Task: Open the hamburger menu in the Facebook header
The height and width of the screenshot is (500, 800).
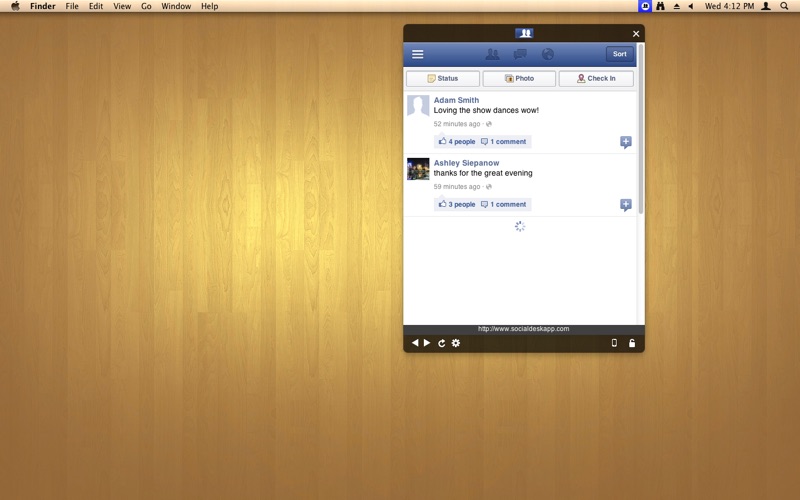Action: tap(417, 54)
